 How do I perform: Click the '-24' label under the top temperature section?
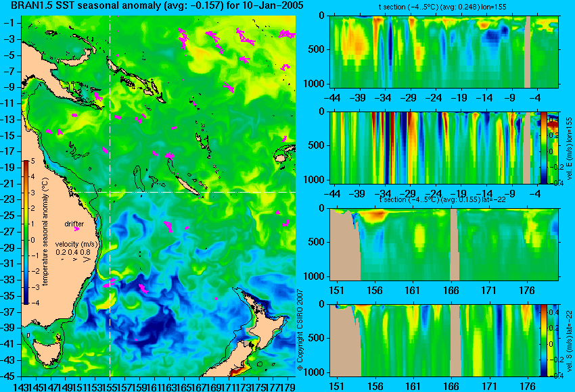[x=434, y=98]
